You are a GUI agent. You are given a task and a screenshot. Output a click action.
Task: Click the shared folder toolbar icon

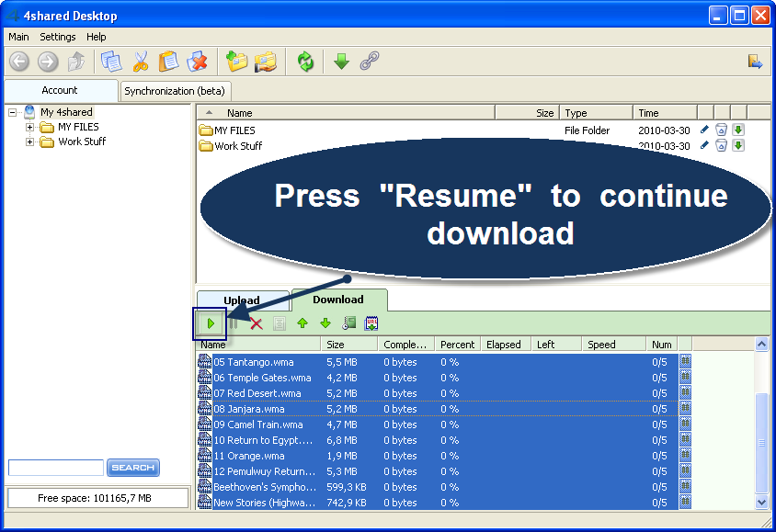pyautogui.click(x=266, y=62)
